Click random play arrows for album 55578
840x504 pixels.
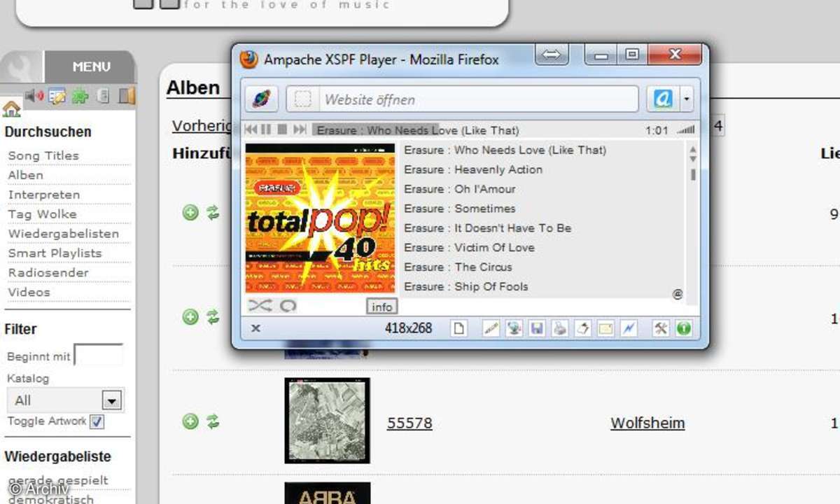coord(213,421)
